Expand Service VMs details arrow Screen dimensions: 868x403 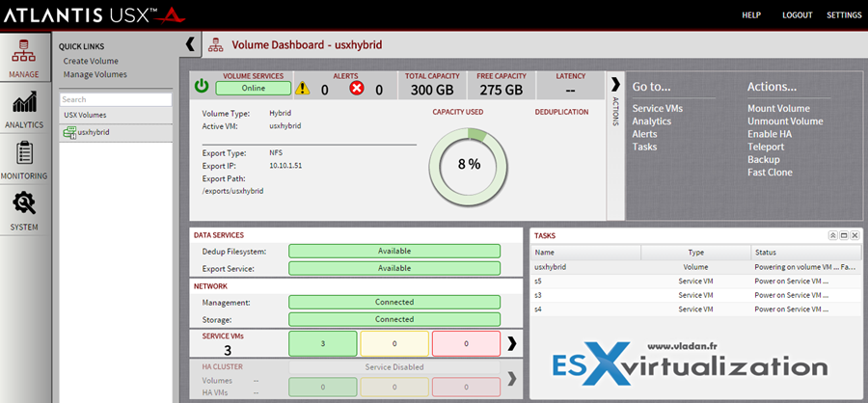tap(512, 343)
